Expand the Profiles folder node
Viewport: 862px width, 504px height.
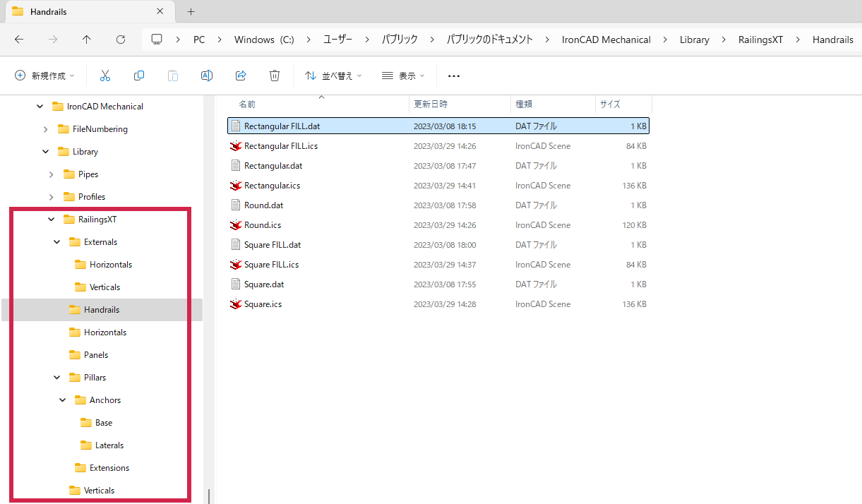(51, 197)
